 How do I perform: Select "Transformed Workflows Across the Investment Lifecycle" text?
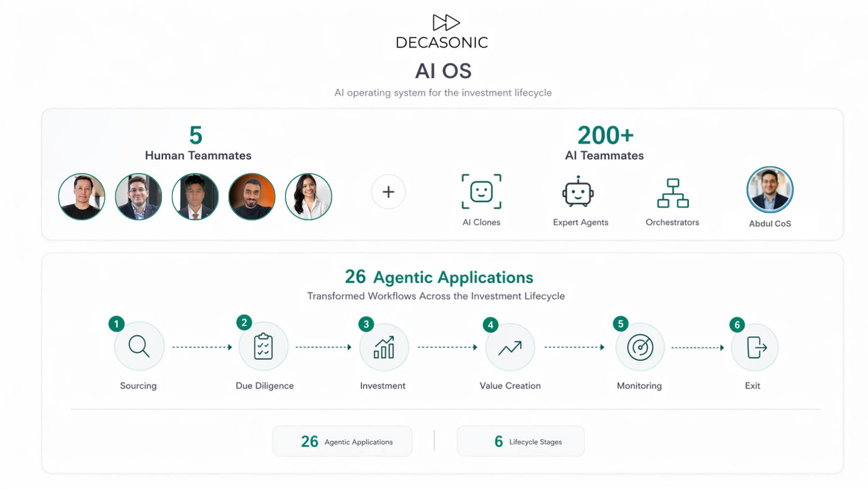[x=436, y=296]
